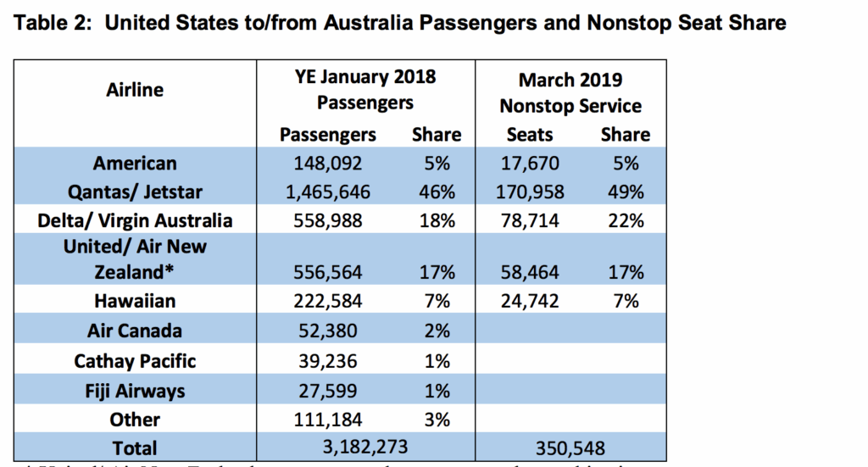Click the March 2019 Nonstop Service header
The width and height of the screenshot is (868, 467).
coord(570,93)
